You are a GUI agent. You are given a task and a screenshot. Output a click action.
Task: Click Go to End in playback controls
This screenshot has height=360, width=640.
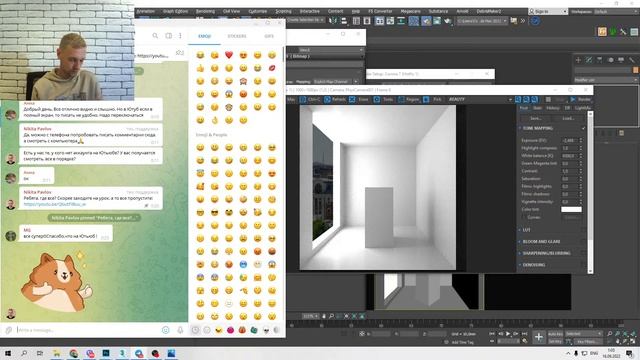pos(525,334)
